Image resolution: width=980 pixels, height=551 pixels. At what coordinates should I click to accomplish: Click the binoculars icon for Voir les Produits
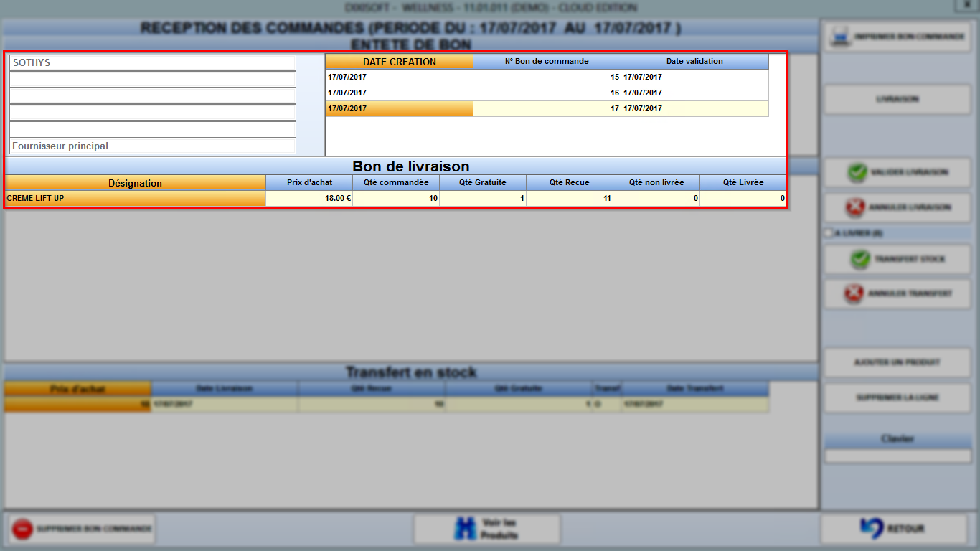coord(466,529)
